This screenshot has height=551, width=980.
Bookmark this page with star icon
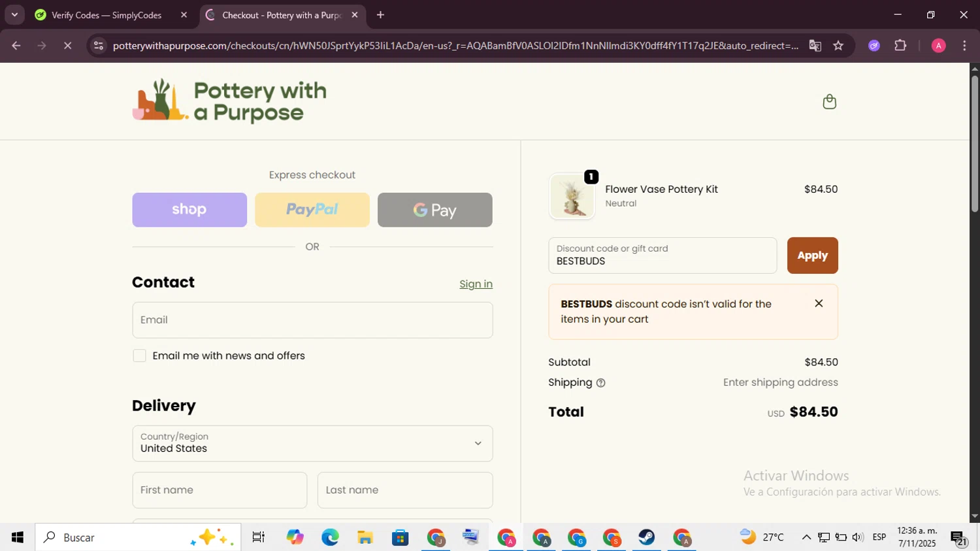(838, 46)
